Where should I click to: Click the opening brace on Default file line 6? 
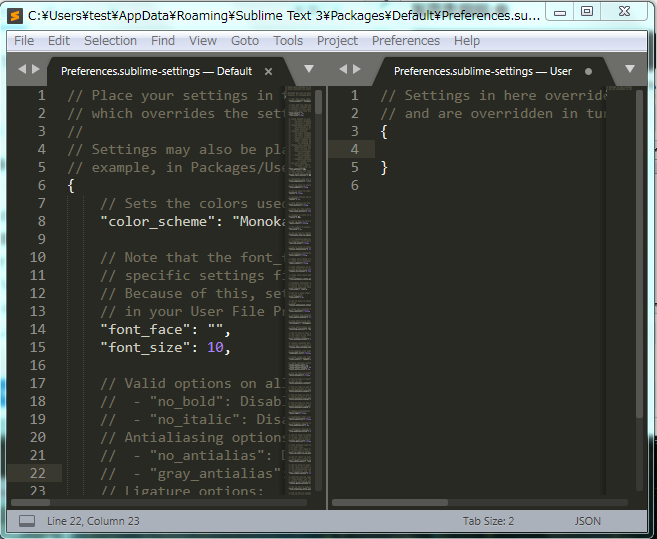[x=71, y=186]
